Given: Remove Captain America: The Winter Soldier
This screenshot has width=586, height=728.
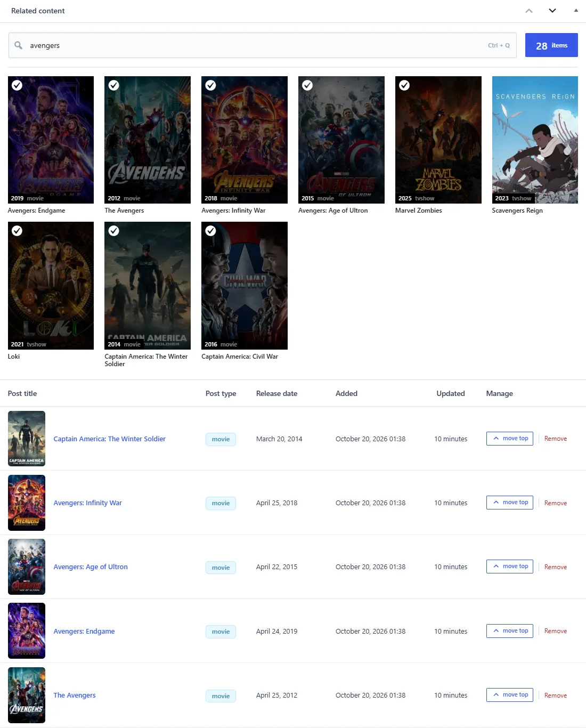Looking at the screenshot, I should pyautogui.click(x=556, y=439).
